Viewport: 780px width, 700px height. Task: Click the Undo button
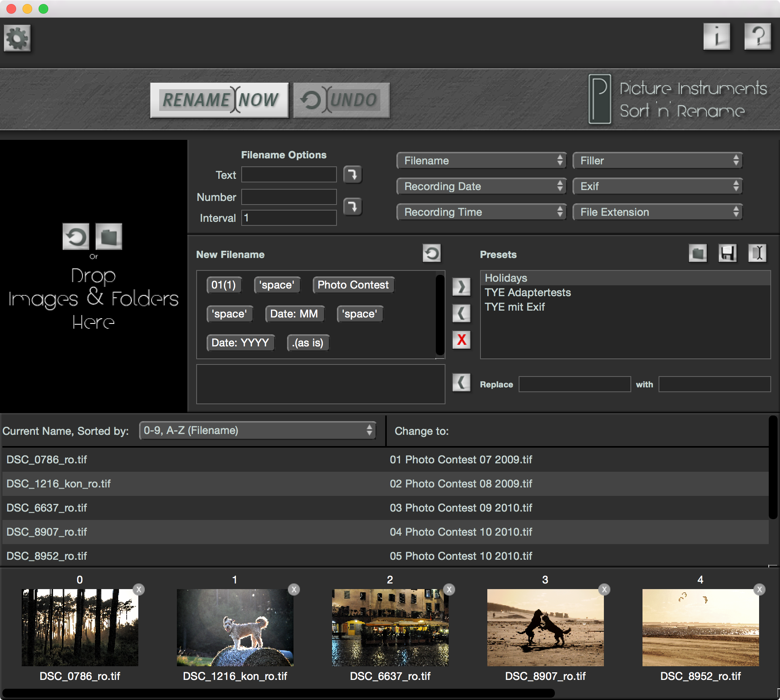click(x=341, y=100)
